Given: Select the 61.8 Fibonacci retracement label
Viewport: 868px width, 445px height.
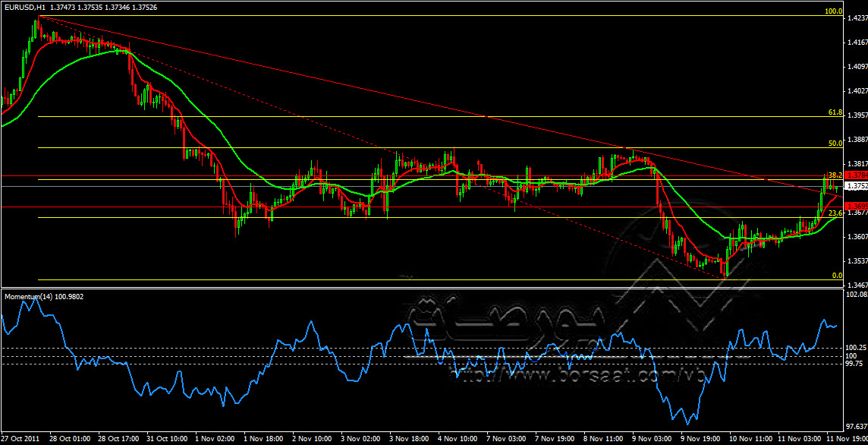Looking at the screenshot, I should [835, 112].
